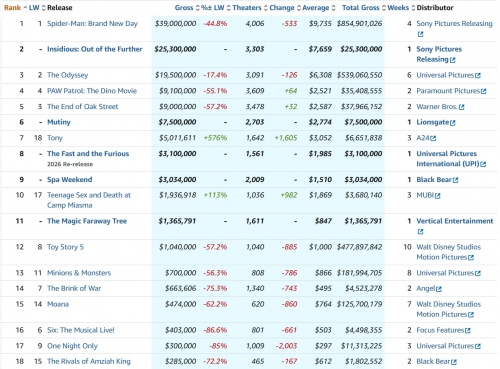Open the external link icon after MUBI
This screenshot has height=369, width=500.
(x=438, y=196)
